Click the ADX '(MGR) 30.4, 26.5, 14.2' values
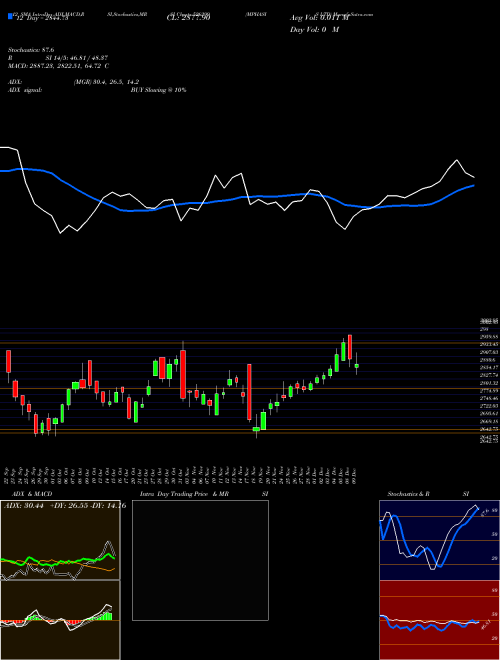 (106, 82)
